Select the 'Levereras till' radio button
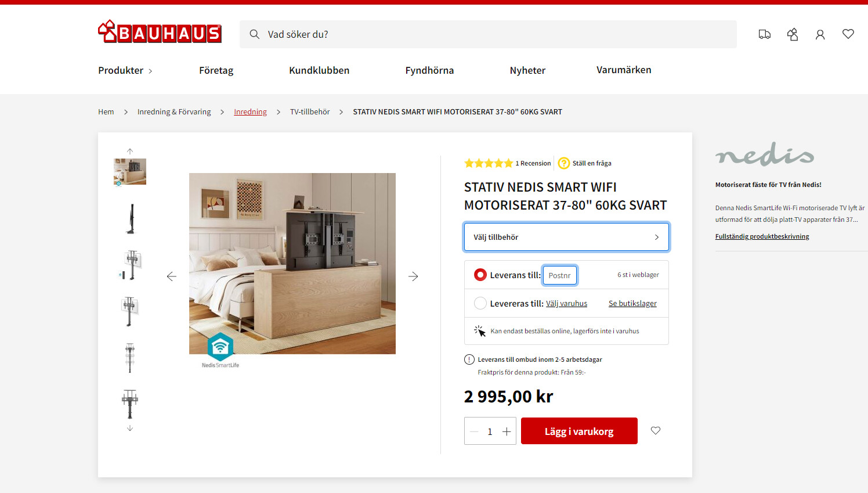Screen dimensions: 868x493 tap(480, 303)
